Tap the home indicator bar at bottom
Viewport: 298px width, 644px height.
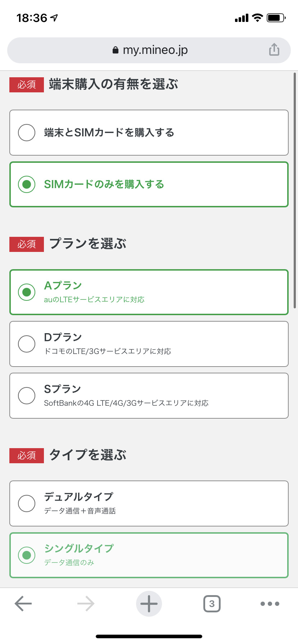[149, 636]
